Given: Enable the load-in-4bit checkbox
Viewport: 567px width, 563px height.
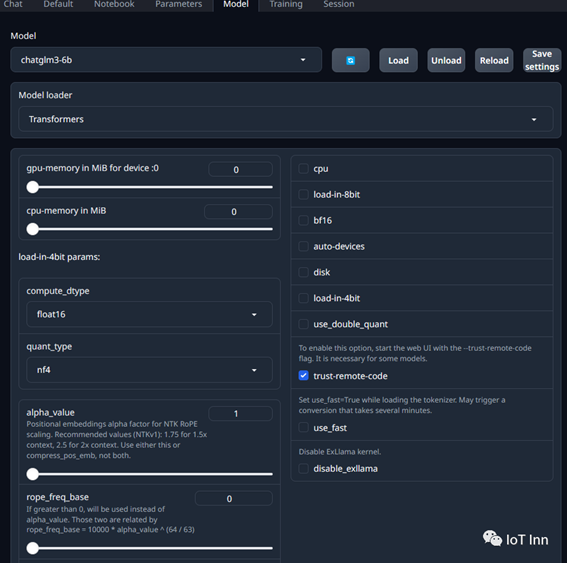Looking at the screenshot, I should (x=303, y=298).
